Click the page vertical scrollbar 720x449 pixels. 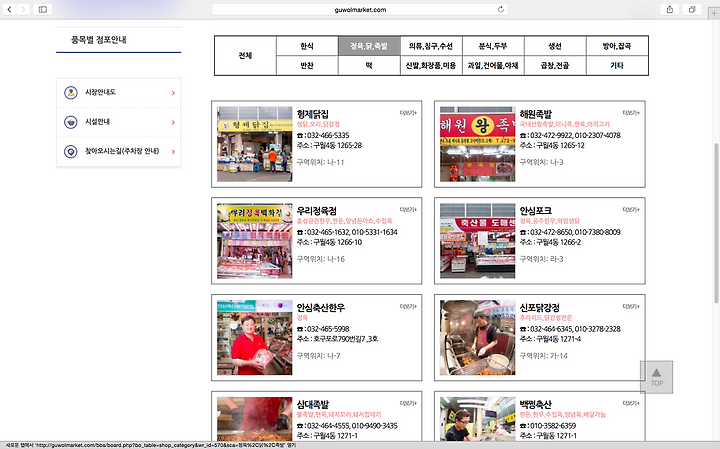[x=716, y=223]
